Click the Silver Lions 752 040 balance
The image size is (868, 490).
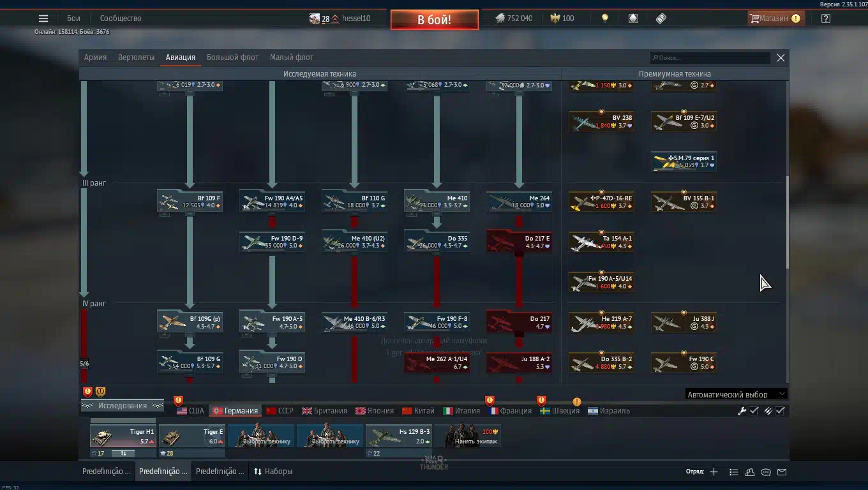tap(514, 19)
